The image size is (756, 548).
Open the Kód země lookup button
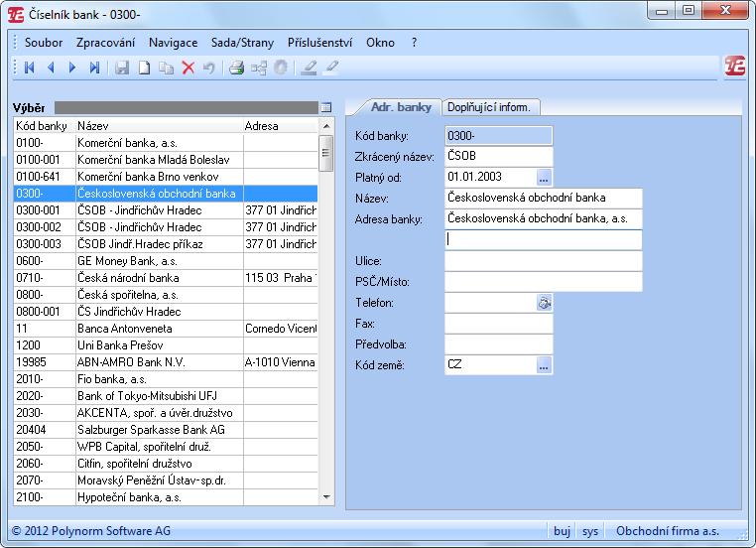click(544, 365)
